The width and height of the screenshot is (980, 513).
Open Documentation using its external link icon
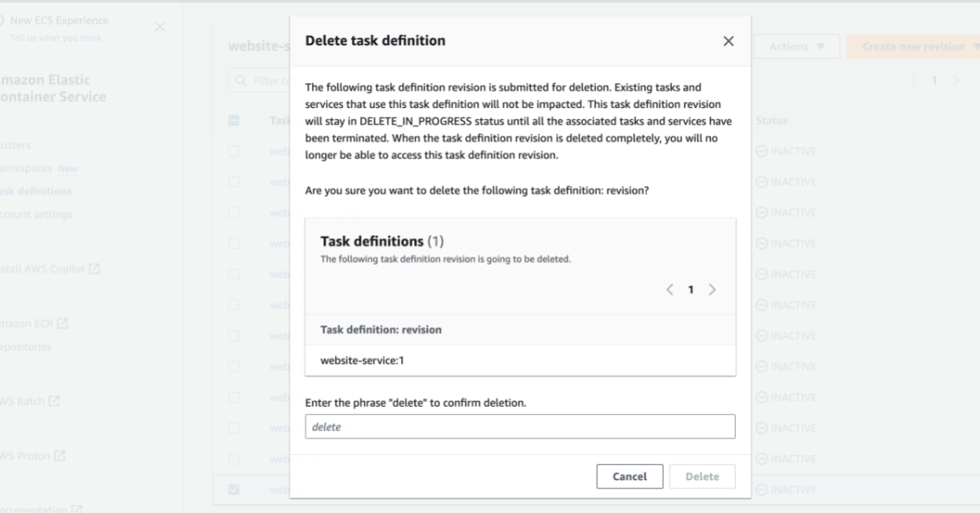click(76, 508)
